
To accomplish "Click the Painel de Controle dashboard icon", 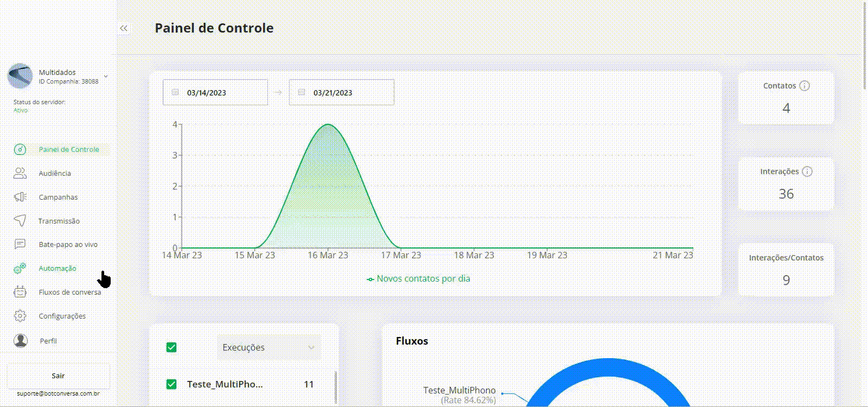I will click(20, 149).
